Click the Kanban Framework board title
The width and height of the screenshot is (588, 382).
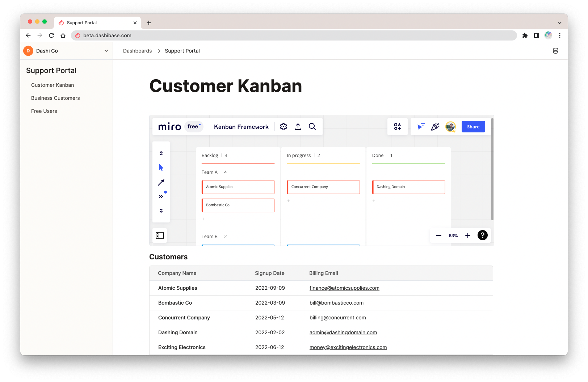241,127
